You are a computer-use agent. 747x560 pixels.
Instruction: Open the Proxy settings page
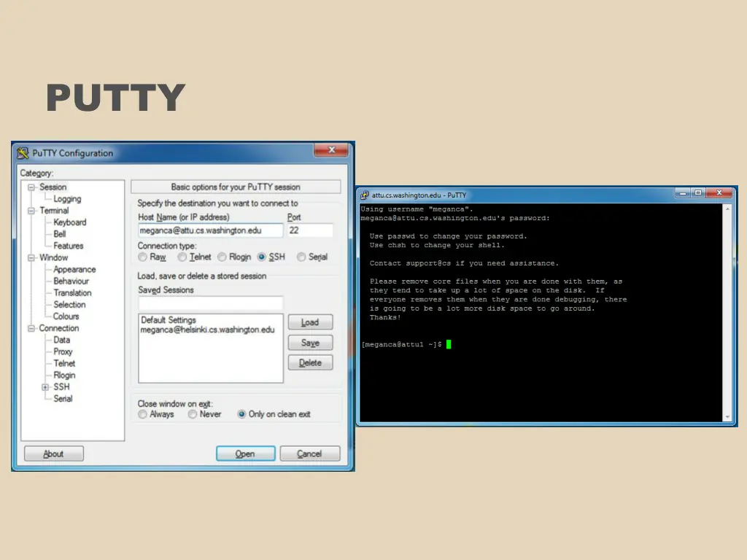click(x=63, y=351)
